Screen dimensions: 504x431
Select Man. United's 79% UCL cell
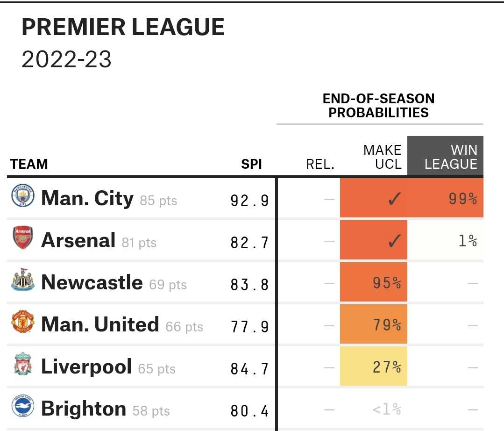point(374,324)
